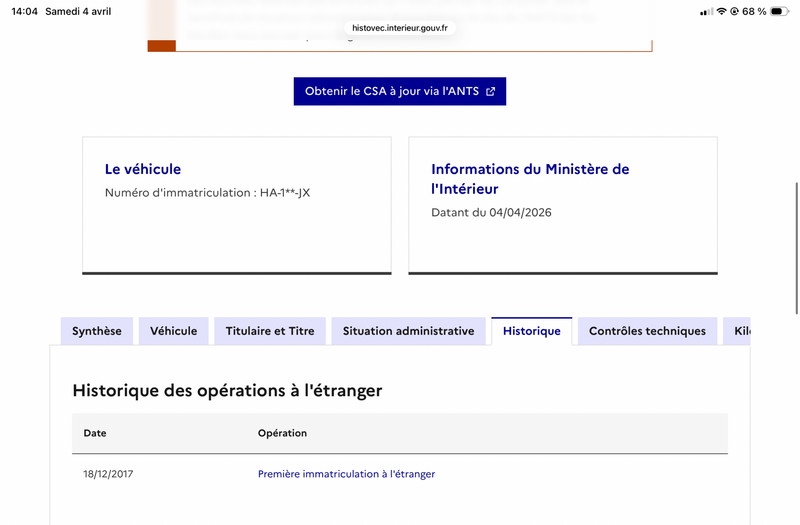The image size is (800, 525).
Task: Click the 'Opération' column header
Action: click(x=282, y=433)
